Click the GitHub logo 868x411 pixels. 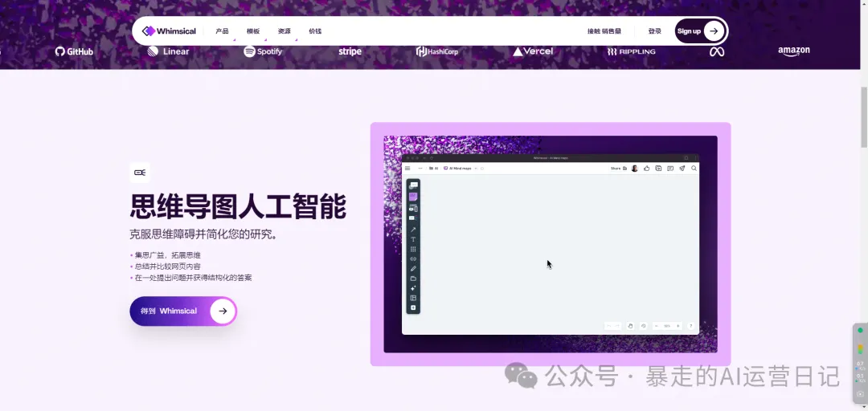tap(74, 51)
